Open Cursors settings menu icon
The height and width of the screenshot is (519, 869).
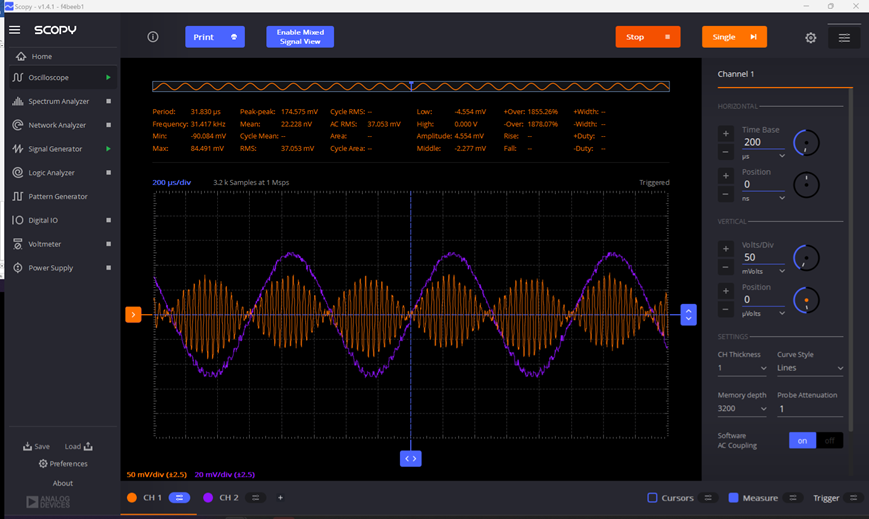pyautogui.click(x=708, y=498)
